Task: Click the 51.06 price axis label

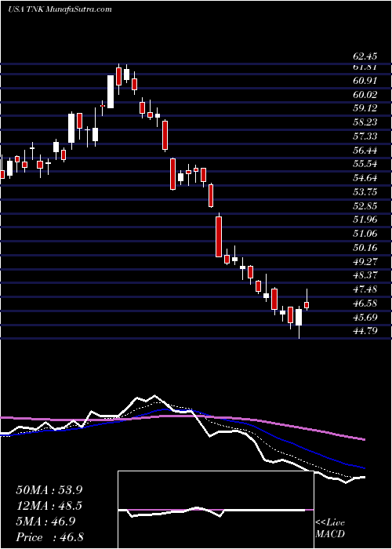Action: (x=365, y=234)
